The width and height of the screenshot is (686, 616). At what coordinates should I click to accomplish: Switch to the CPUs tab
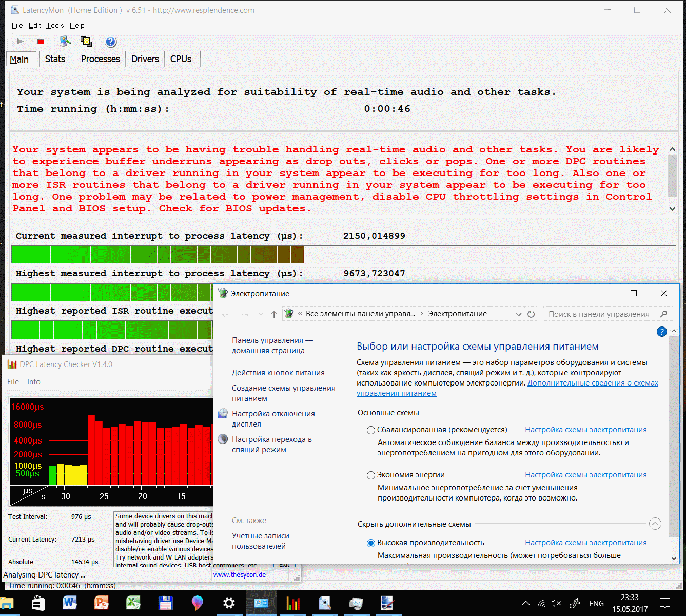[x=181, y=59]
